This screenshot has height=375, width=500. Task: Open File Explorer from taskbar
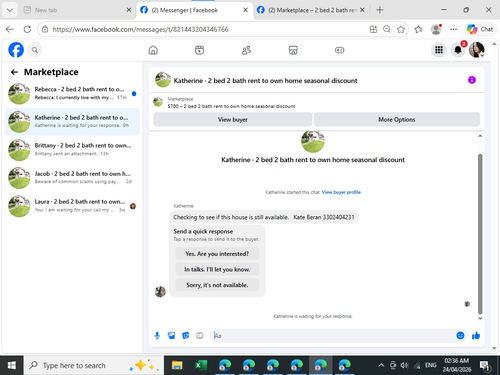177,365
